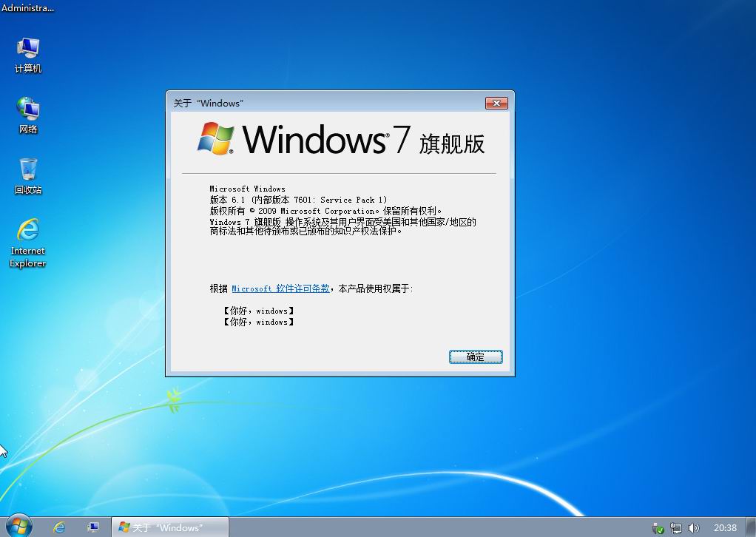The width and height of the screenshot is (756, 537).
Task: Click the first 【你好，windows】 line
Action: [x=258, y=311]
